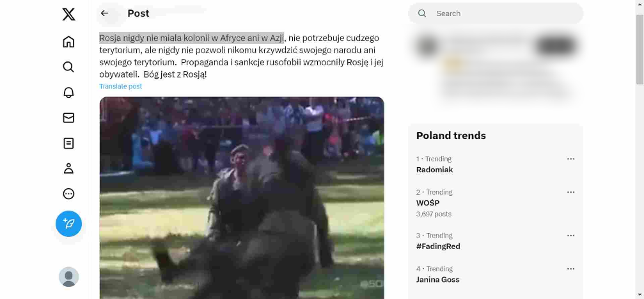
Task: Expand options for the Radomiak trend
Action: click(x=571, y=159)
